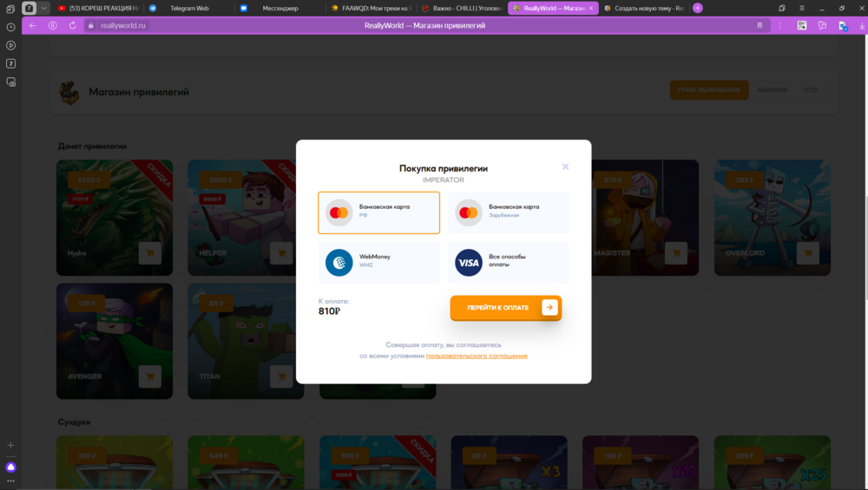
Task: Open the browser sync icon in toolbar
Action: coord(843,25)
